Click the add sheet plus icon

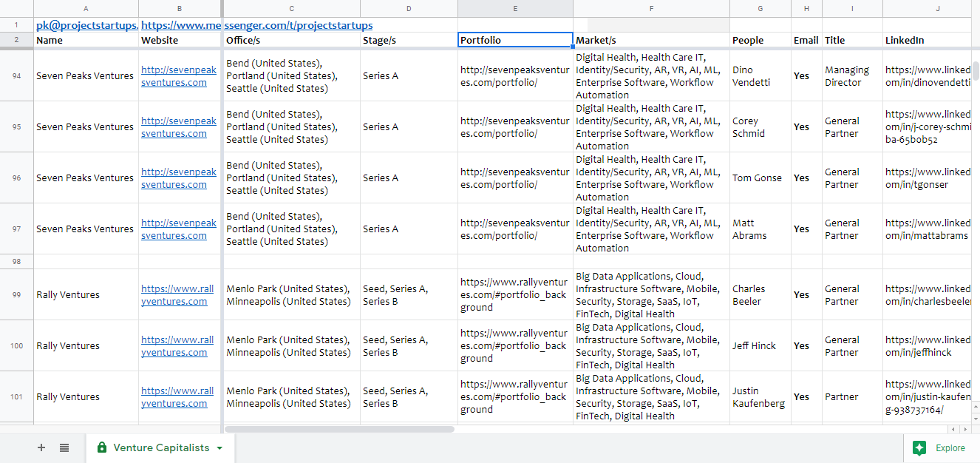pos(41,447)
